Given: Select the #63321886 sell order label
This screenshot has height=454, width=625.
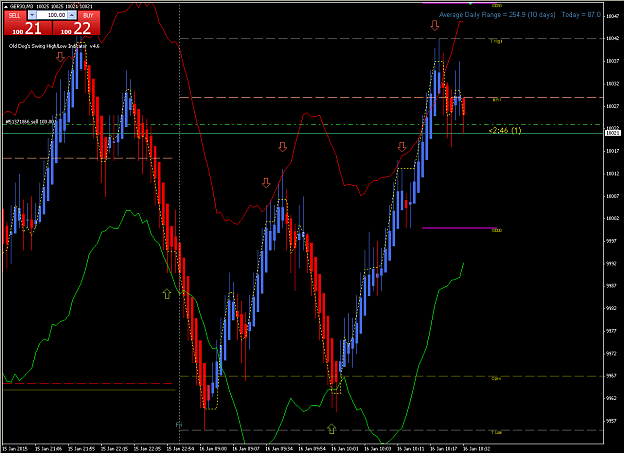Looking at the screenshot, I should 30,122.
